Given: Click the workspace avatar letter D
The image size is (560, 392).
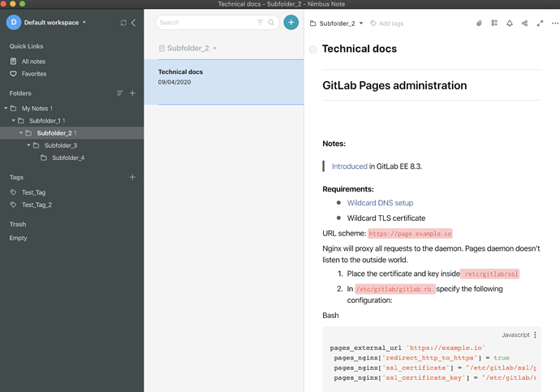Looking at the screenshot, I should point(14,23).
